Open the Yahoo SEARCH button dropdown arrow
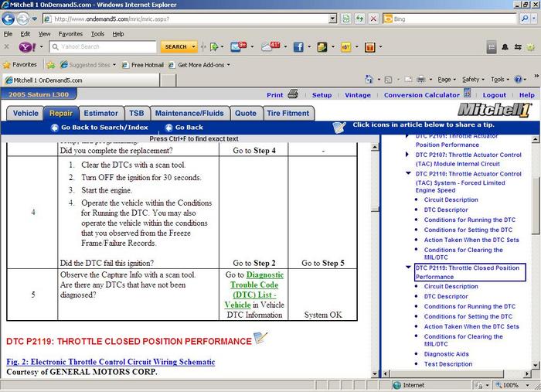 [x=193, y=46]
